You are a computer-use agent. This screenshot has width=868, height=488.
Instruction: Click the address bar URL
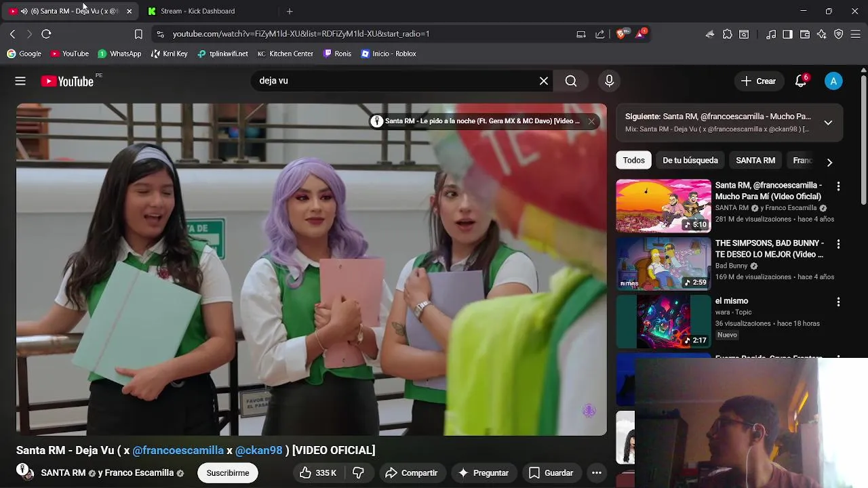[x=301, y=34]
